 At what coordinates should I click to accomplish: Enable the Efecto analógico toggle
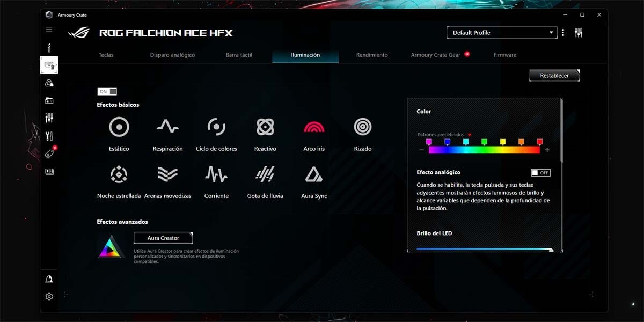(x=540, y=173)
